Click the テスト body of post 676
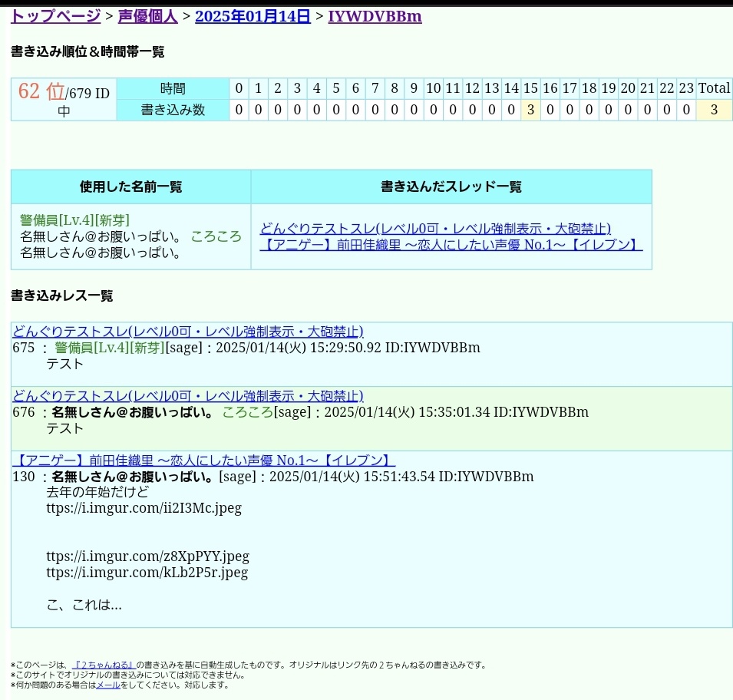This screenshot has height=700, width=733. (64, 428)
